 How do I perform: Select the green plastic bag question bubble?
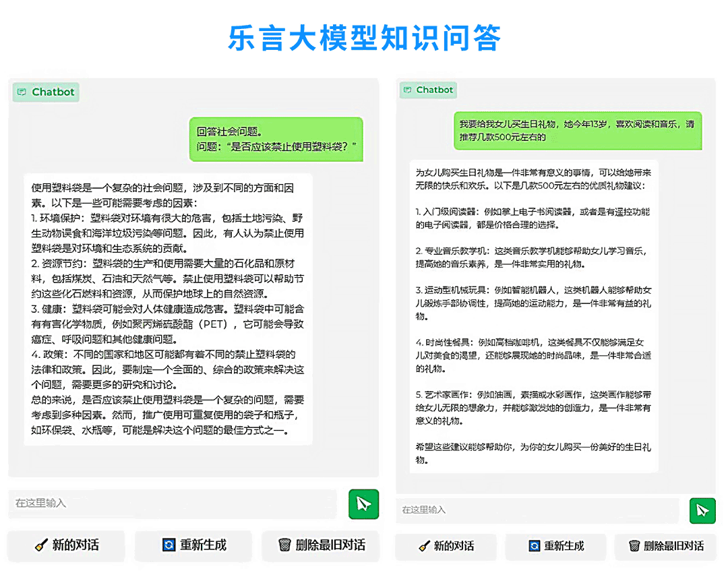tap(276, 139)
